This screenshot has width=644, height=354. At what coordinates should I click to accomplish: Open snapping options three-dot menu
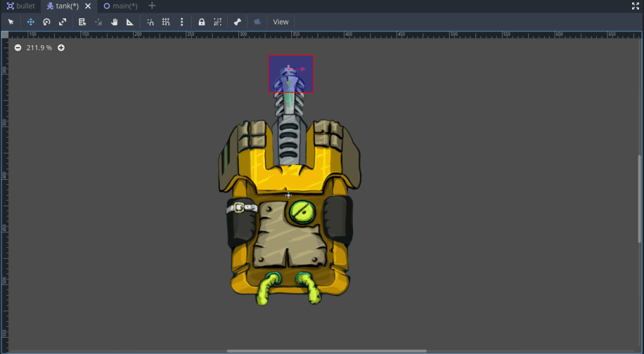point(182,22)
